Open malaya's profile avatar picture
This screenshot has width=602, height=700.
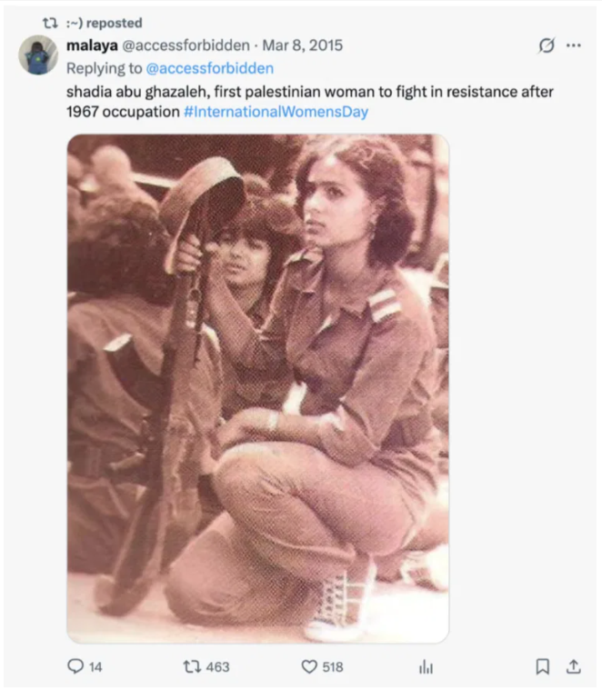pos(38,55)
